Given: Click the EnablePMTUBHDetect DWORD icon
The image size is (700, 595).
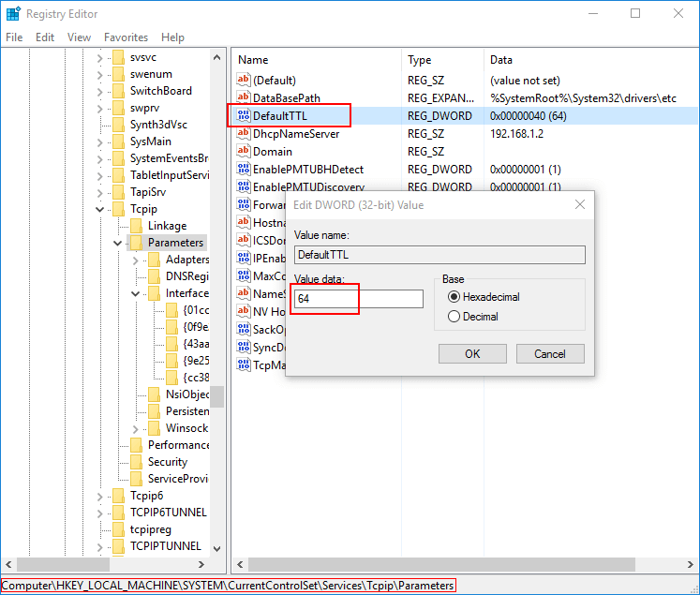Looking at the screenshot, I should [244, 170].
